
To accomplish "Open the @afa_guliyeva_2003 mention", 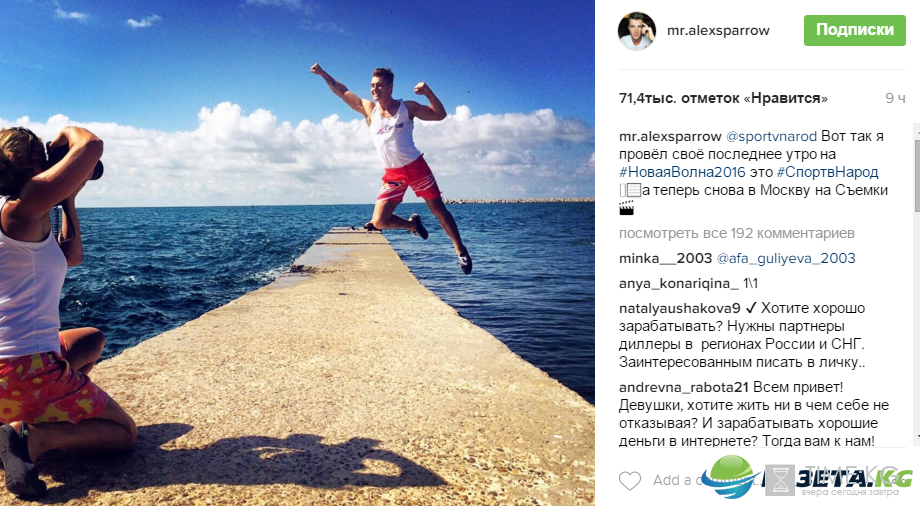I will click(x=786, y=258).
